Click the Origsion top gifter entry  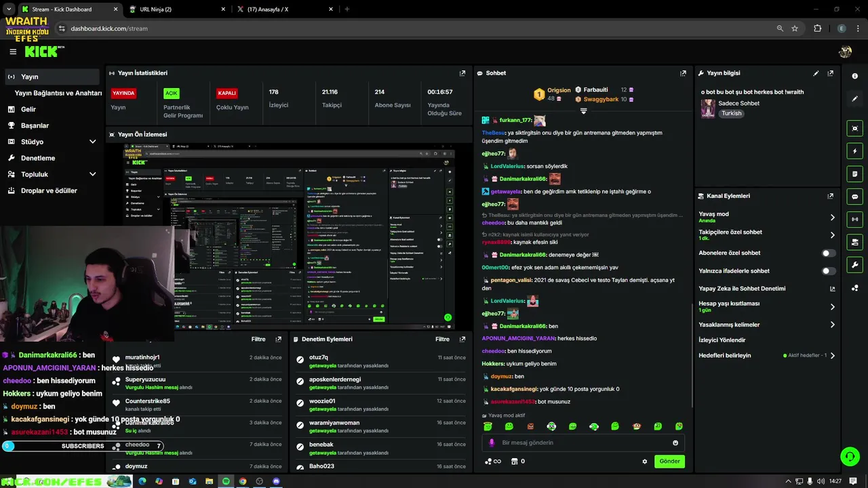click(552, 94)
